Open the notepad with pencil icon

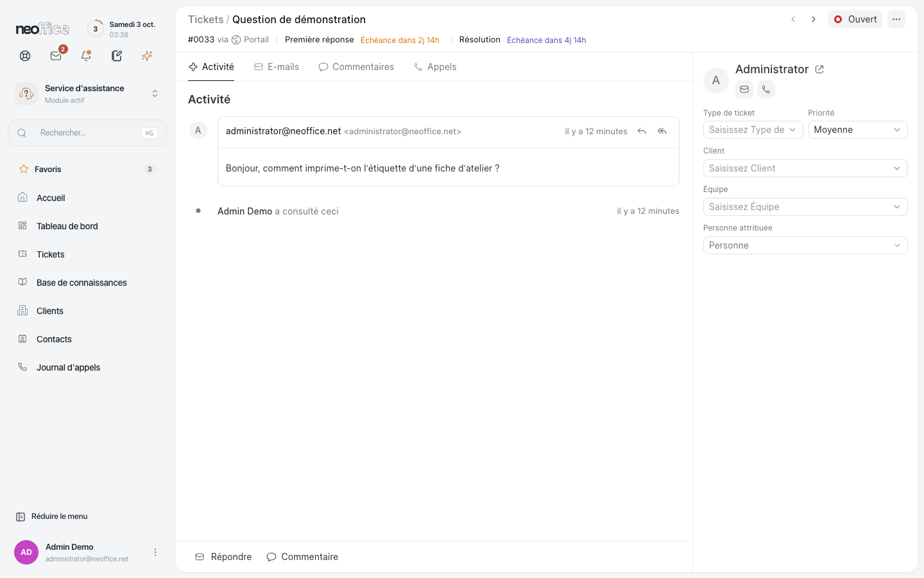(x=117, y=56)
